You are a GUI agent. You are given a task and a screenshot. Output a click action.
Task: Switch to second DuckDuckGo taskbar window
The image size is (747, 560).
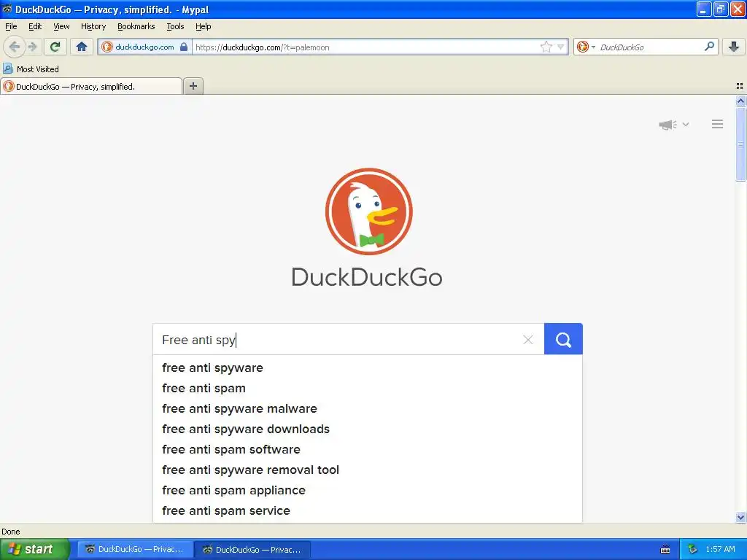tap(253, 550)
